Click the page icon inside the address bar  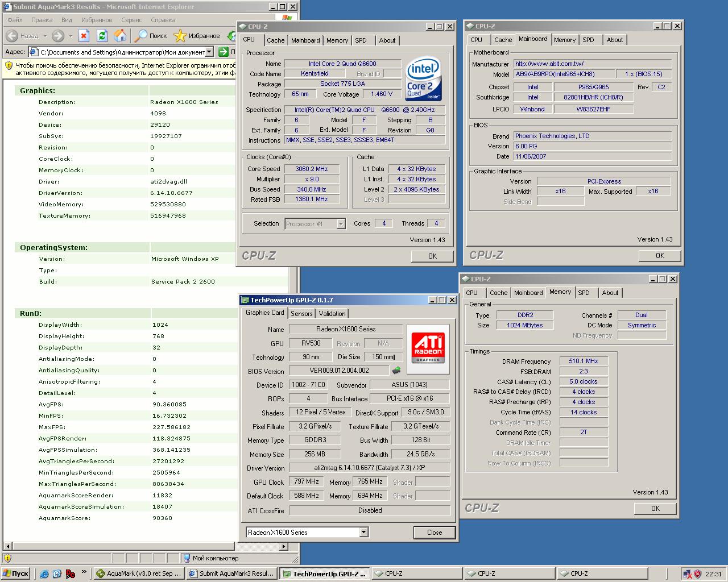(x=34, y=52)
